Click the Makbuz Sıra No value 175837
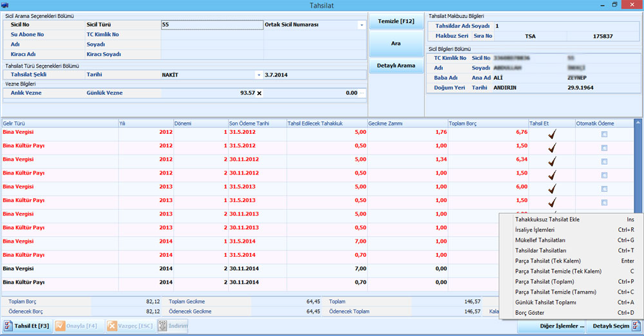 (x=603, y=36)
